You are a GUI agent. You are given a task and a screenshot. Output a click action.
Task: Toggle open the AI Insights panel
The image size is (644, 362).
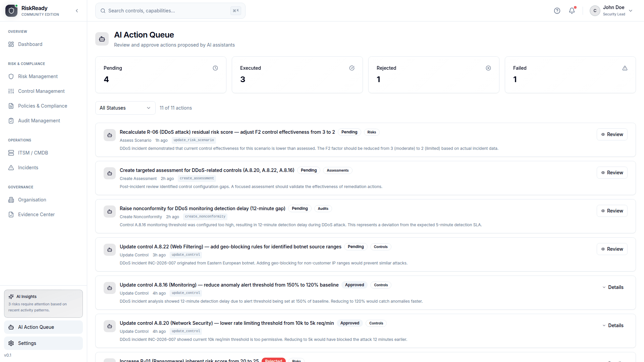[x=43, y=303]
